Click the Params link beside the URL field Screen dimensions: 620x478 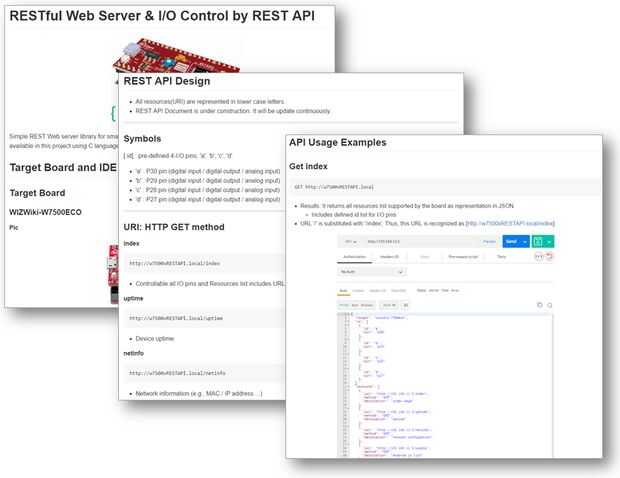(489, 242)
